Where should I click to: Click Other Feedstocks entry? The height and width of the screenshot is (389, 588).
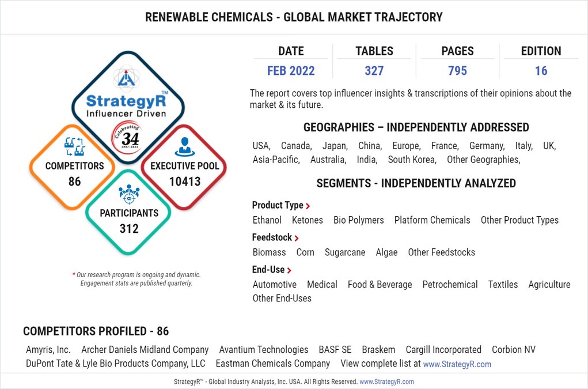pyautogui.click(x=441, y=252)
